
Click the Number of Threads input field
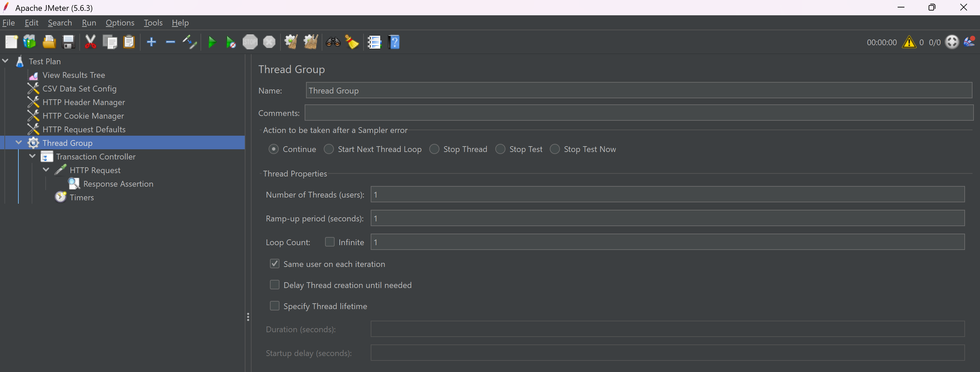[667, 195]
